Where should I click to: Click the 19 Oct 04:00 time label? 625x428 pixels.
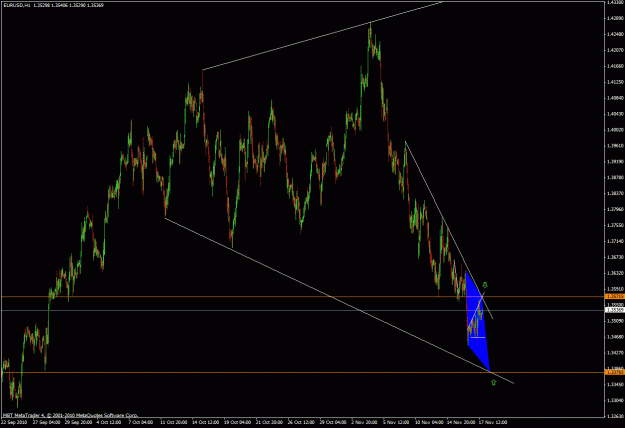[237, 422]
